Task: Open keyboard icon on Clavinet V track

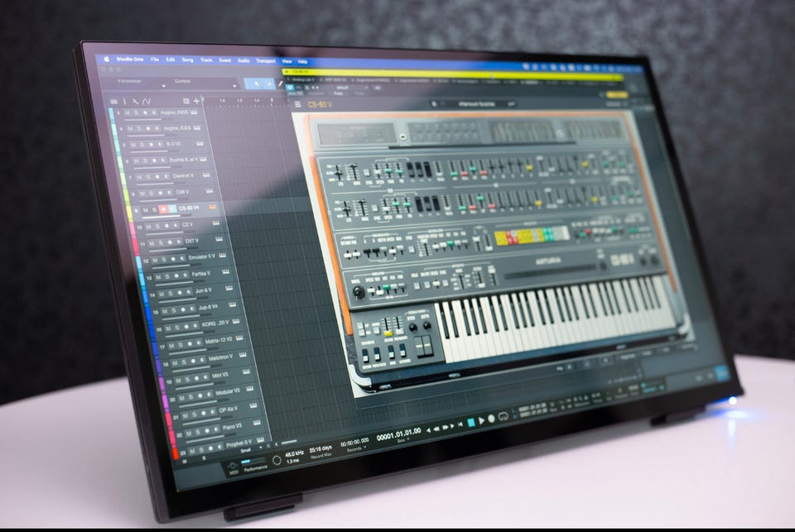Action: pos(206,175)
